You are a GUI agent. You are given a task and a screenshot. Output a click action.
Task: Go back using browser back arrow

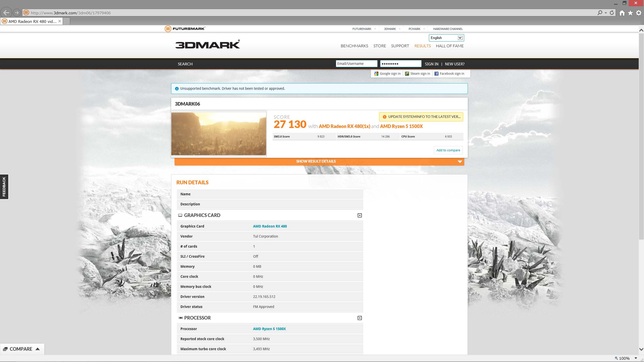[x=6, y=13]
